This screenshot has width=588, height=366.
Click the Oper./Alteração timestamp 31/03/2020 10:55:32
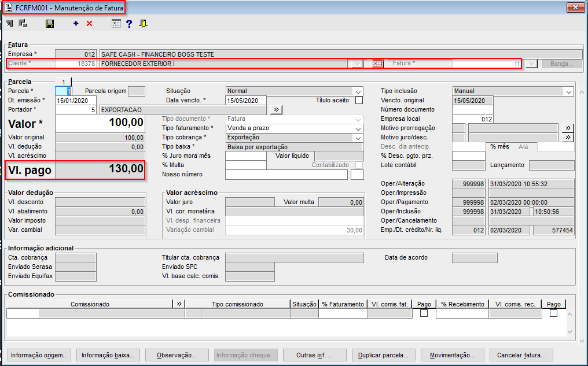tap(531, 183)
